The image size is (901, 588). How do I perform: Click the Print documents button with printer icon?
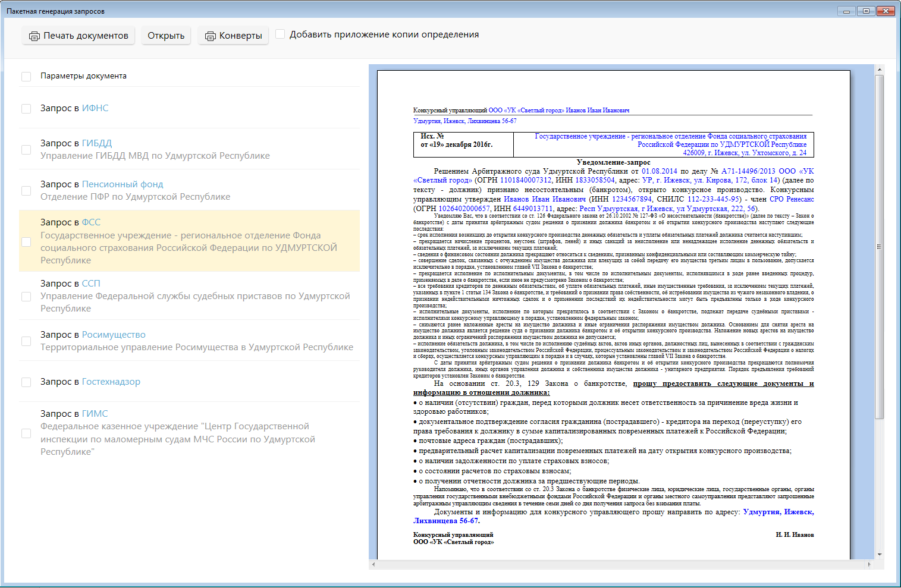point(79,36)
